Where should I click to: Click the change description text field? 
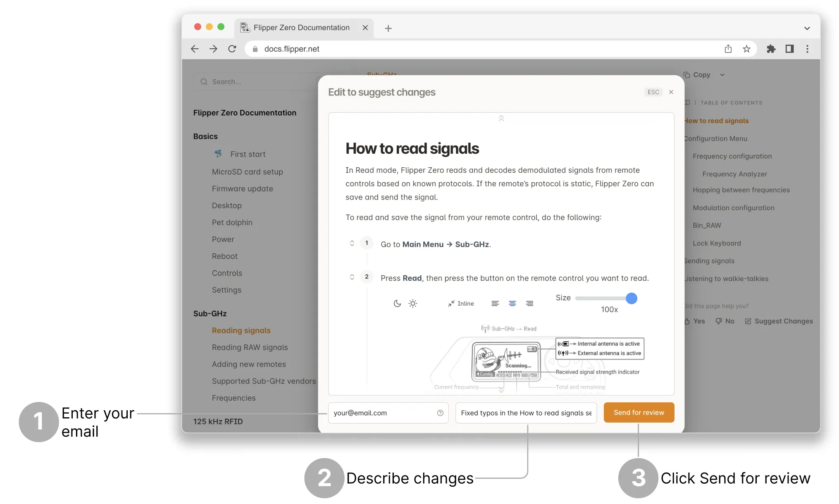pos(526,413)
